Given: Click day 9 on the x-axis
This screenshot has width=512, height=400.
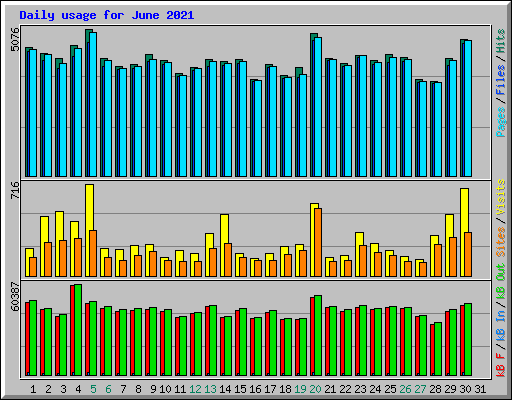Looking at the screenshot, I should pyautogui.click(x=153, y=389).
